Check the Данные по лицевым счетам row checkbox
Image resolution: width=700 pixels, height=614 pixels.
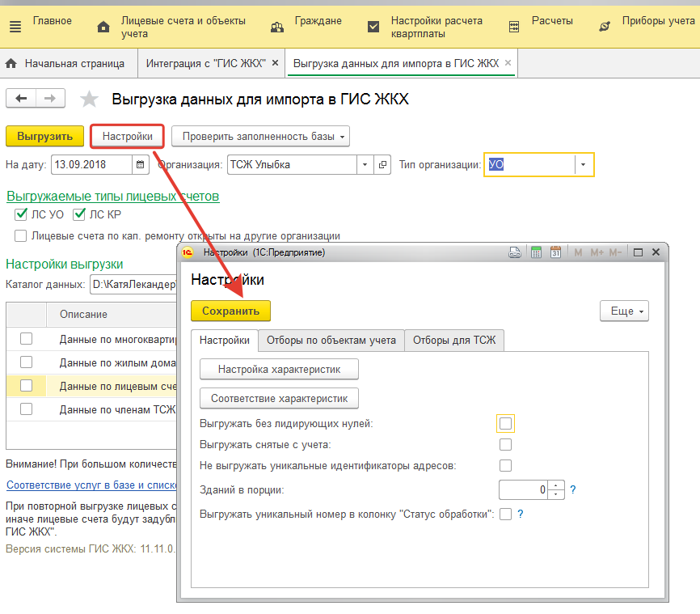point(27,385)
